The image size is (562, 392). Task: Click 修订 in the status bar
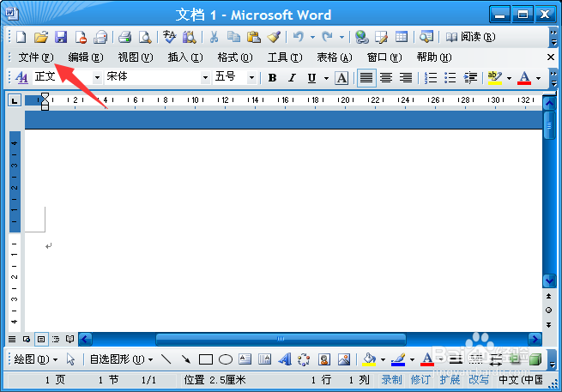pos(420,380)
